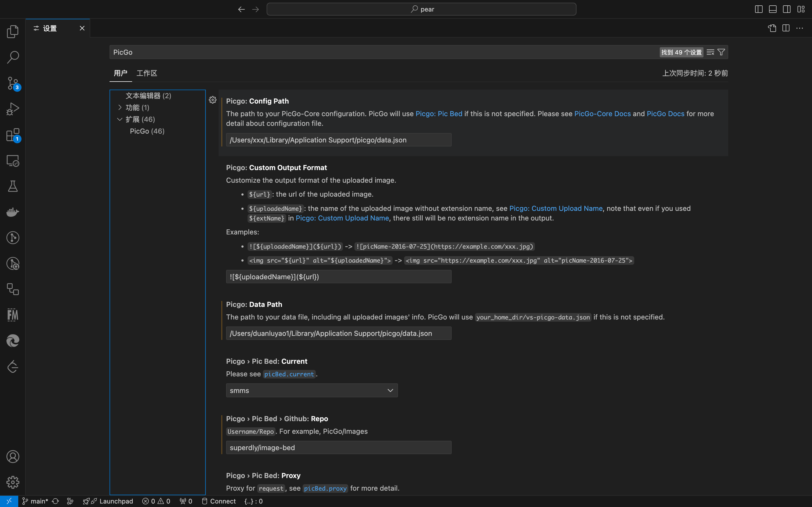812x507 pixels.
Task: Clear settings search input icon
Action: 710,52
